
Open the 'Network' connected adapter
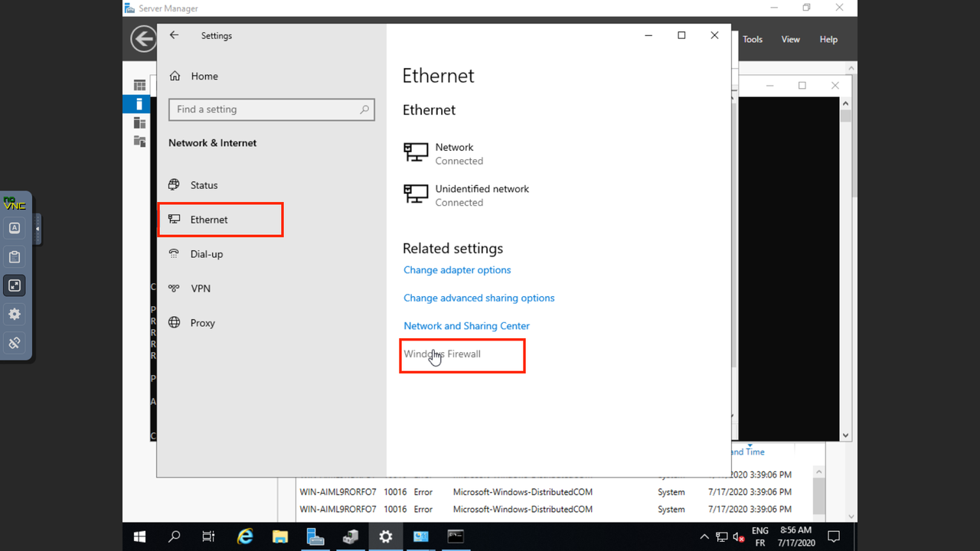point(444,154)
